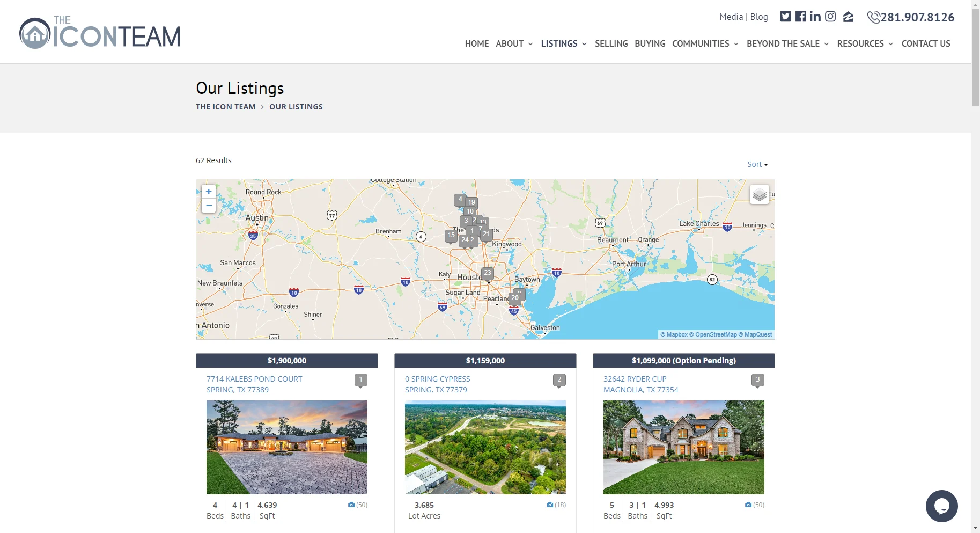Open 7714 Kalebs Pond Court listing
The height and width of the screenshot is (533, 980).
[254, 384]
